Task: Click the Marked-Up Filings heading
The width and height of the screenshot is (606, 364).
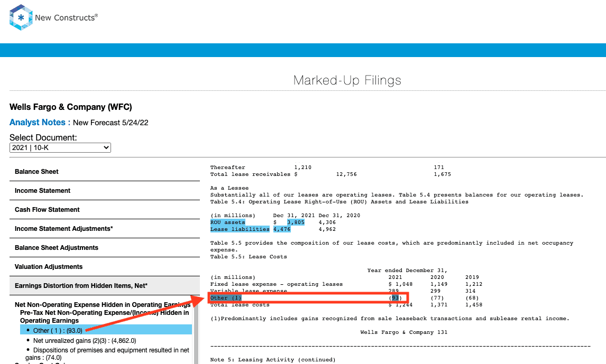Action: tap(347, 80)
